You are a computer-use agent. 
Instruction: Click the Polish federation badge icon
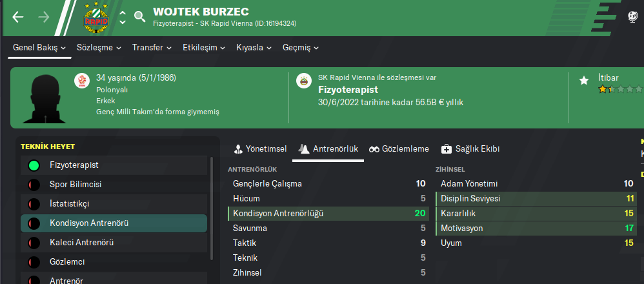(x=81, y=80)
